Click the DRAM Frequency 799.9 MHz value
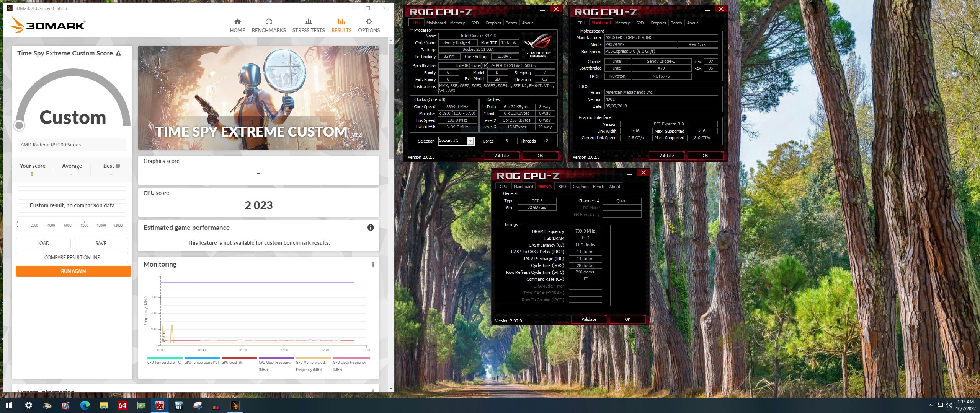The width and height of the screenshot is (980, 413). (585, 231)
